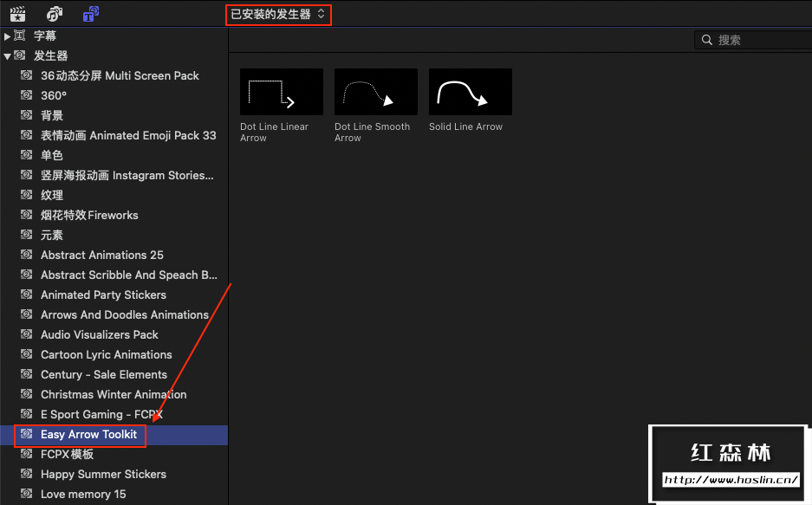Select the Dot Line Smooth Arrow thumbnail
This screenshot has width=812, height=505.
coord(376,92)
